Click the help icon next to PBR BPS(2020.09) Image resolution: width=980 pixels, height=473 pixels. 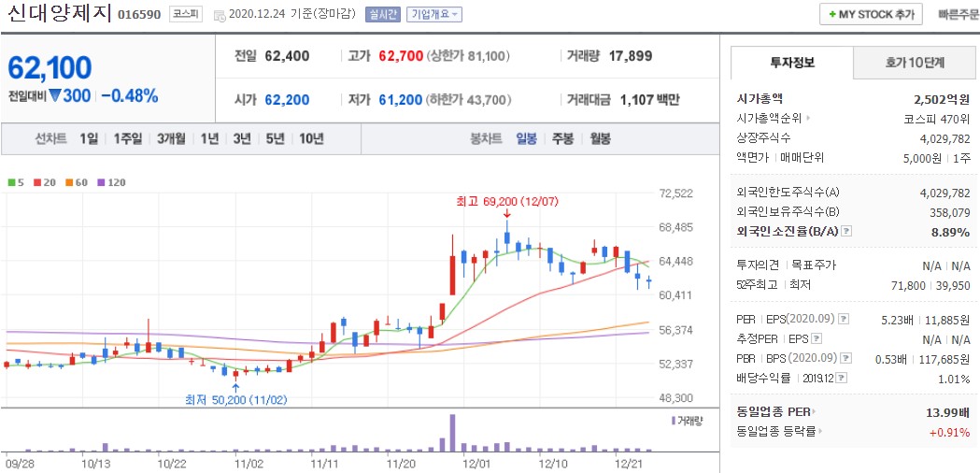pyautogui.click(x=846, y=359)
